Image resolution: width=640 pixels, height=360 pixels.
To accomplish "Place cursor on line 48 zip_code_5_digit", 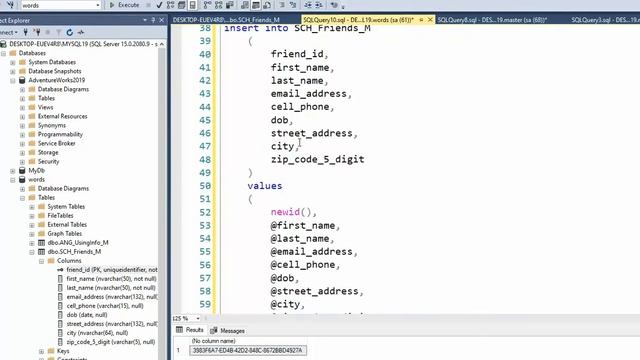I will [318, 160].
